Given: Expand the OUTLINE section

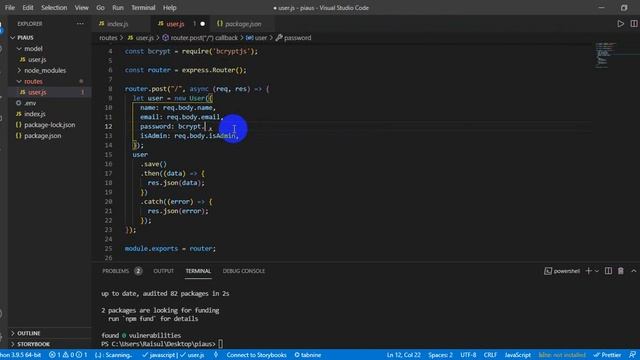Looking at the screenshot, I should (50, 333).
